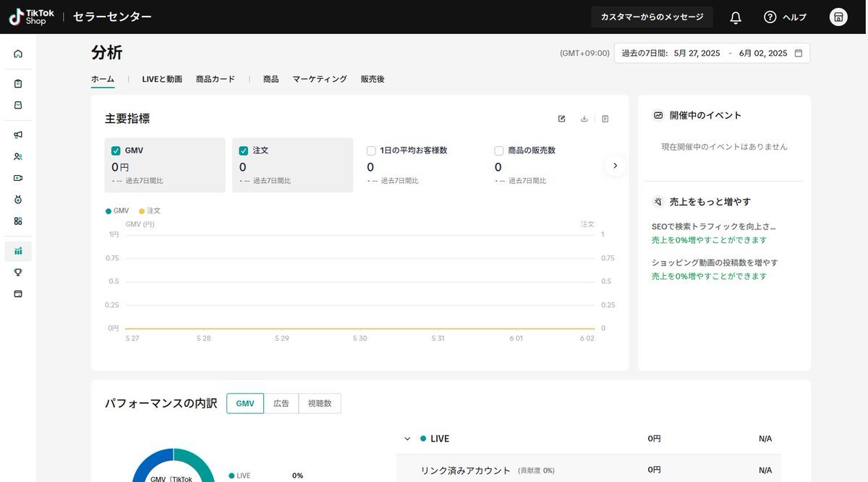868x482 pixels.
Task: Open the date range picker
Action: pyautogui.click(x=712, y=53)
